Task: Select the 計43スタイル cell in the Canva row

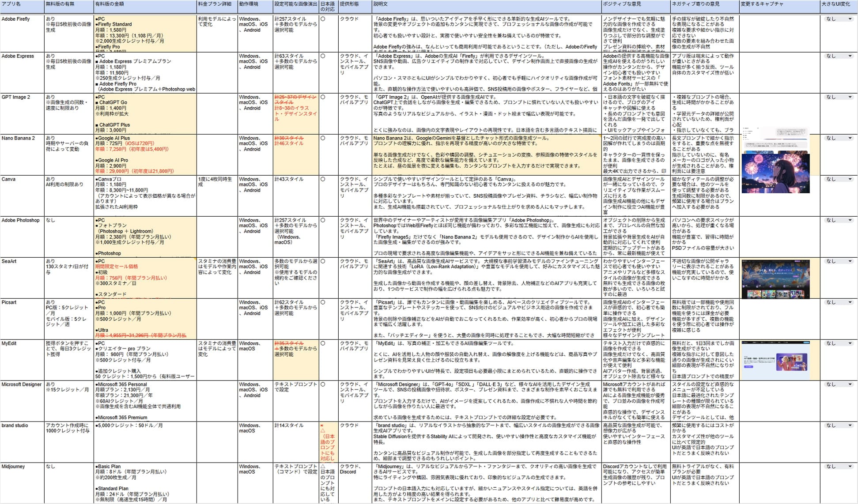Action: (x=296, y=196)
